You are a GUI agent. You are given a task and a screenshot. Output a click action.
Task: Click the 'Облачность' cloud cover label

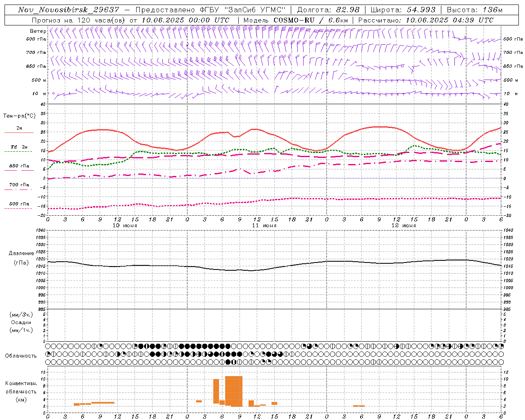coord(21,356)
